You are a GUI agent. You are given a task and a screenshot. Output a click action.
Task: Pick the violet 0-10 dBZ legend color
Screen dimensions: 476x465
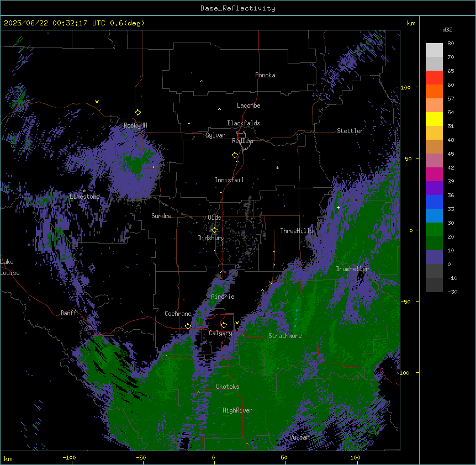point(434,257)
